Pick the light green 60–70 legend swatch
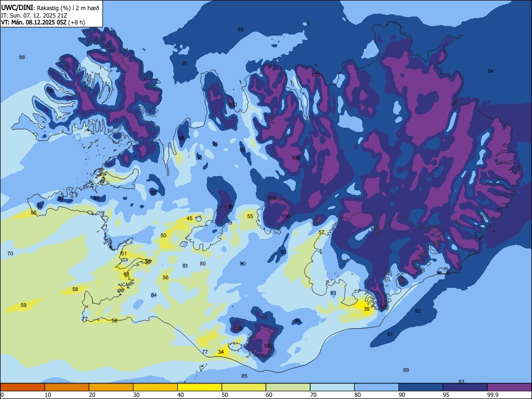Screen dimensions: 532x399 [288, 387]
